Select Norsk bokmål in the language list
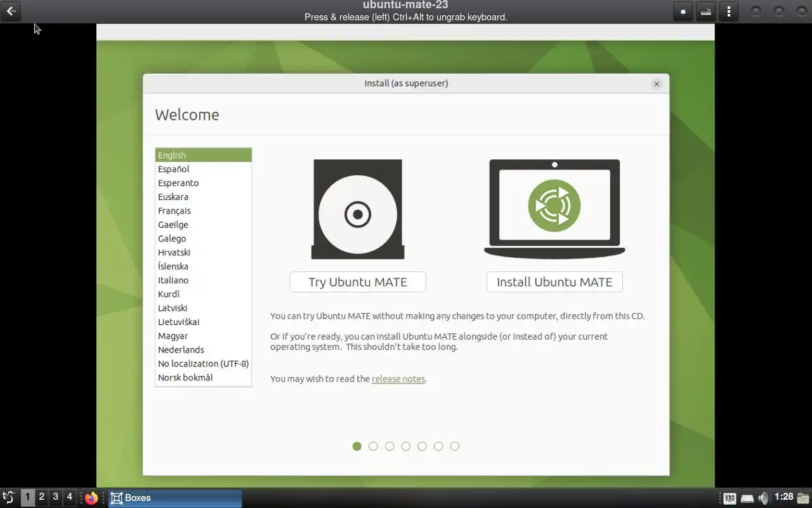Viewport: 812px width, 508px height. [x=204, y=378]
